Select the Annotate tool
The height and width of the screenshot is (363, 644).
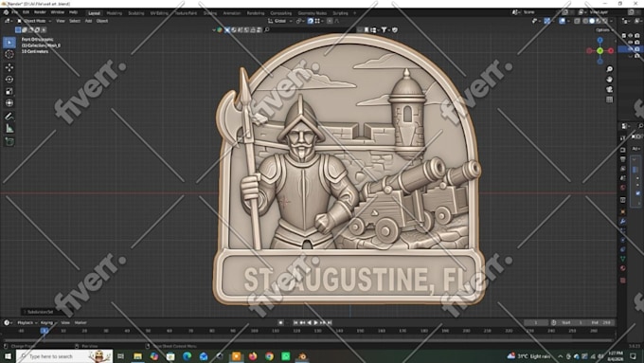tap(9, 117)
